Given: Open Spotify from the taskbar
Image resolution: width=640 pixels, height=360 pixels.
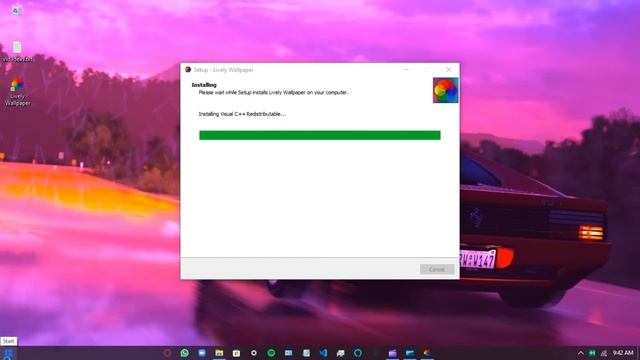Looking at the screenshot, I should click(271, 353).
